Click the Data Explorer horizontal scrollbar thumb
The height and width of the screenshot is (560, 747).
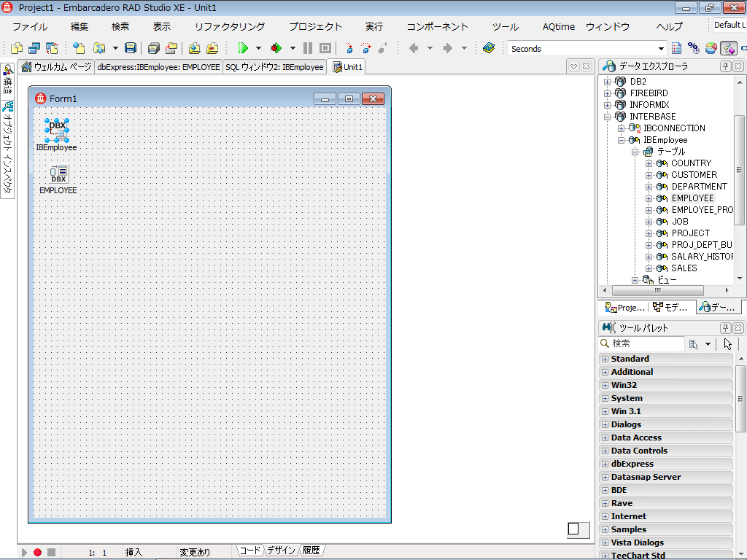[x=657, y=290]
